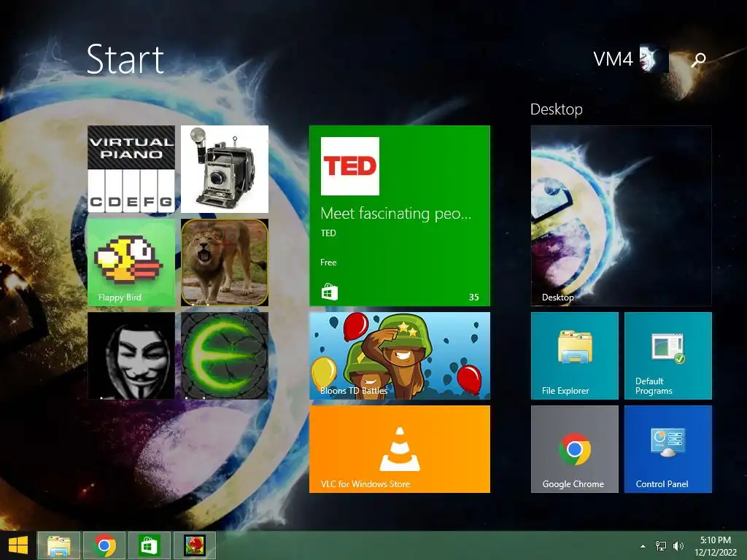Launch Bloons TD Battles tile
The image size is (747, 560).
pos(399,356)
